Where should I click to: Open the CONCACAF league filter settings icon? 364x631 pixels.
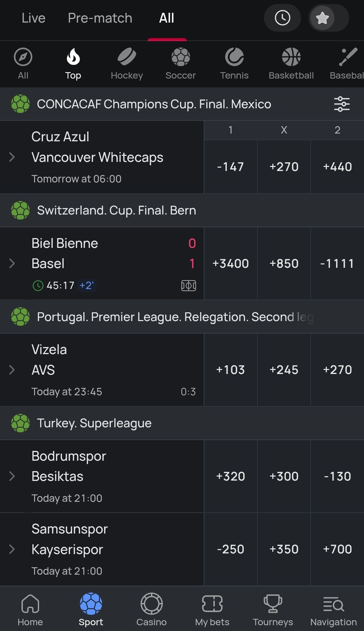click(342, 104)
